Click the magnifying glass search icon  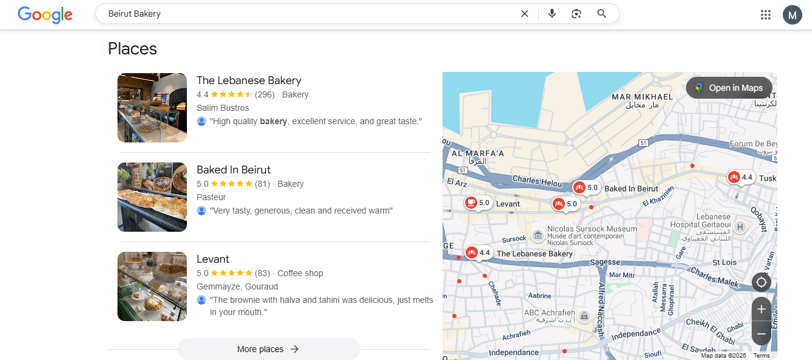tap(601, 14)
